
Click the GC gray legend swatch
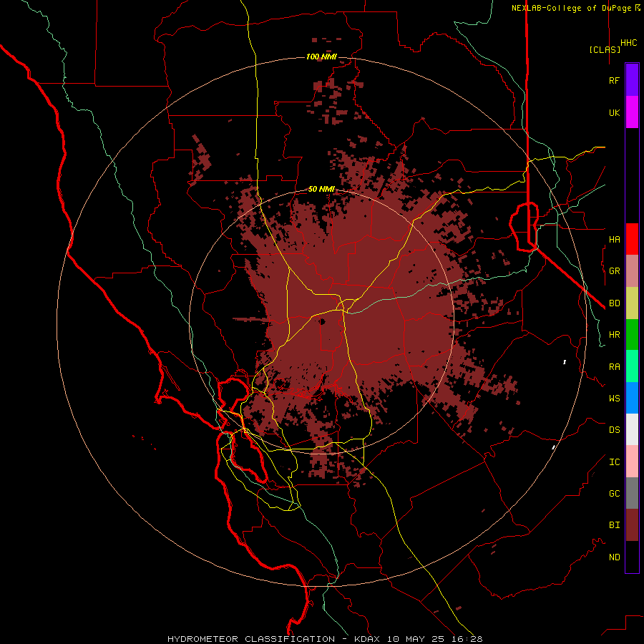tap(632, 493)
